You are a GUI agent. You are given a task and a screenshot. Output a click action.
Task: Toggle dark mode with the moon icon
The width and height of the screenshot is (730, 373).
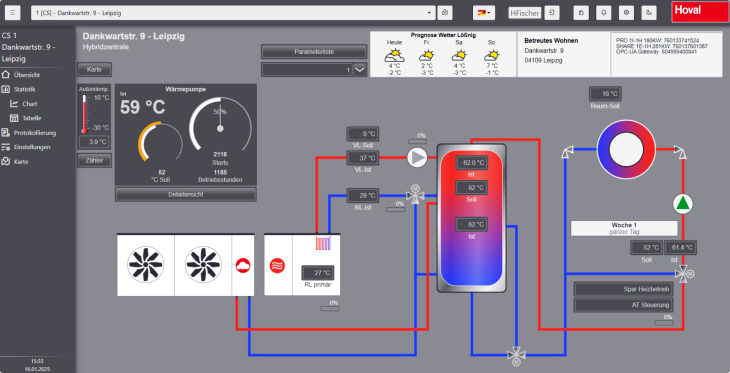(649, 13)
